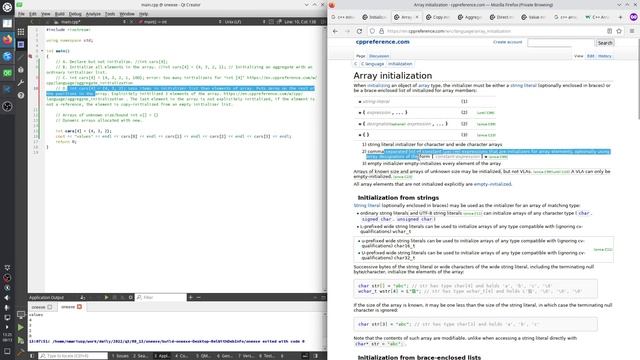Open the Debug menu in Qt Creator
The image size is (640, 360).
coord(75,14)
